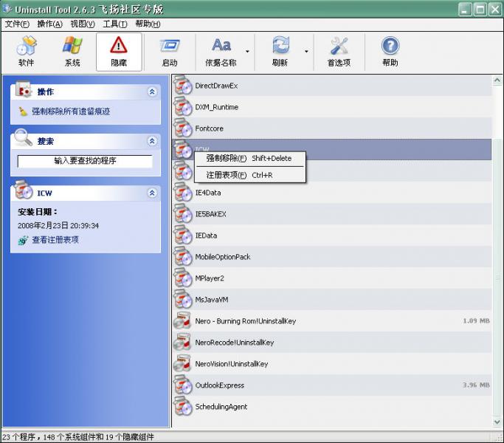Click the broom icon beside 强制移除所有遗留痕迹

23,111
